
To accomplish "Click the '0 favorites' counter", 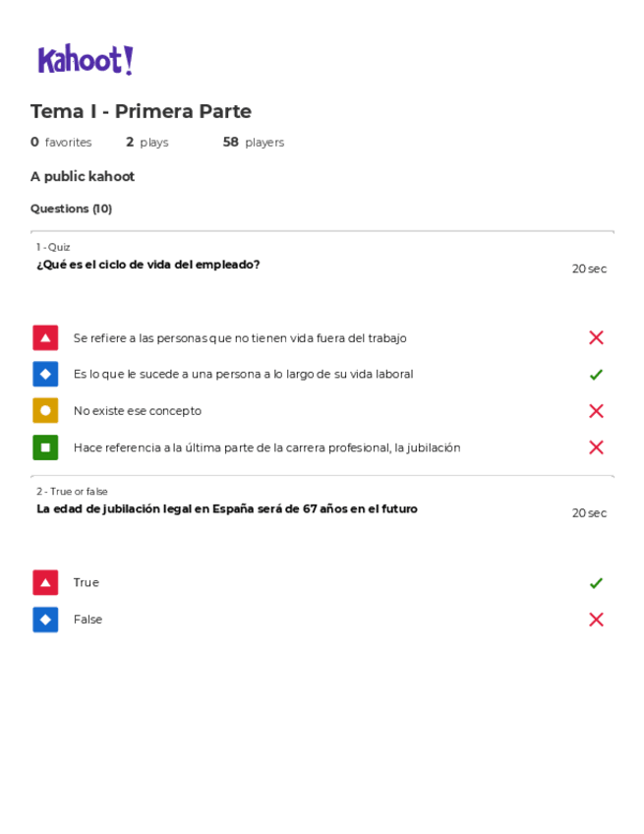I will [61, 143].
